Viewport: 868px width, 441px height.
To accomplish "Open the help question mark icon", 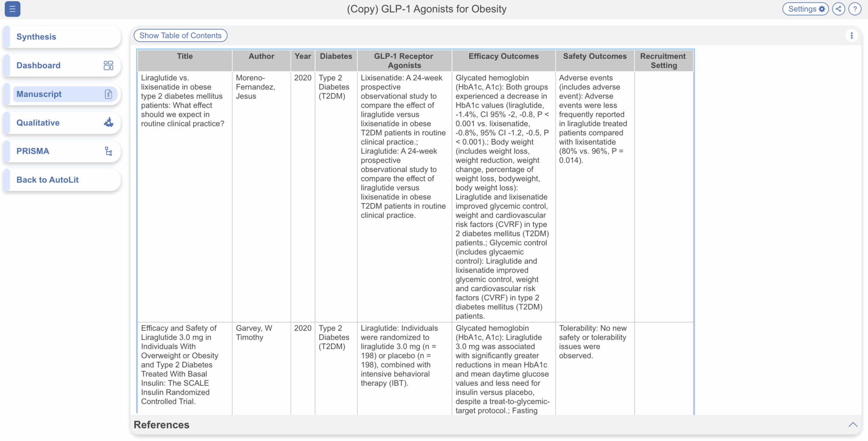I will (855, 9).
